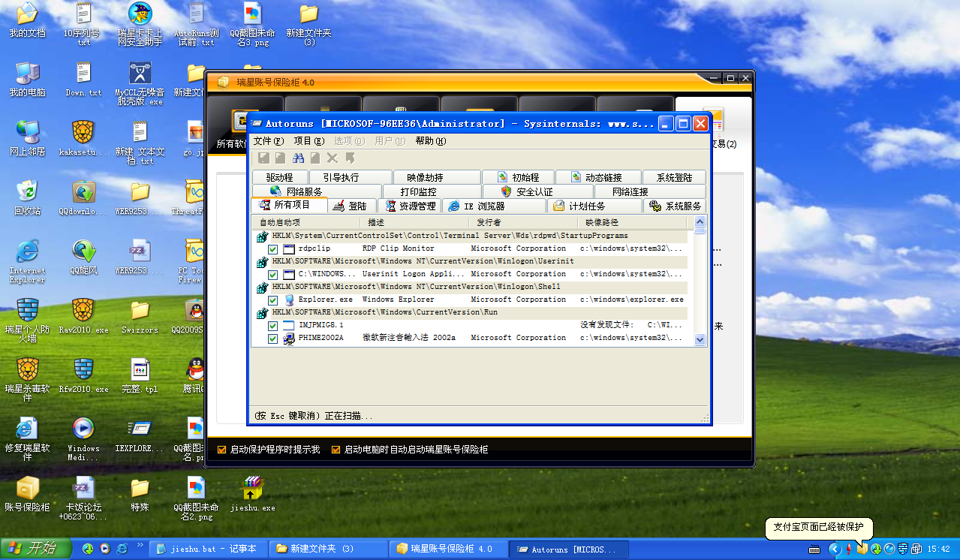The height and width of the screenshot is (560, 960).
Task: Open 修复瑞星软件 desktop icon
Action: click(x=27, y=439)
